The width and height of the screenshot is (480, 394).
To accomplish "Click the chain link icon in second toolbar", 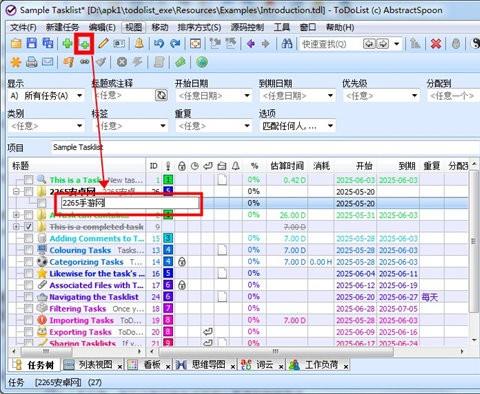I will click(x=85, y=62).
